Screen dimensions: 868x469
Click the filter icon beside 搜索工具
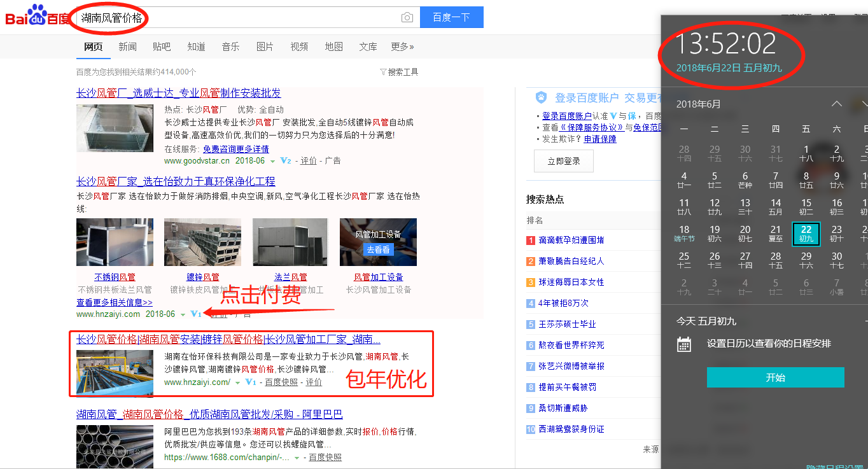click(x=383, y=72)
